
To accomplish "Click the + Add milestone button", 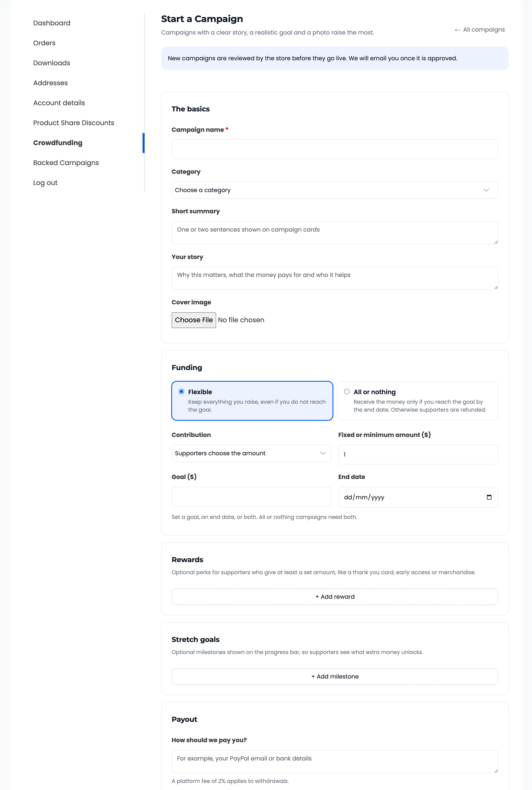I will click(335, 676).
